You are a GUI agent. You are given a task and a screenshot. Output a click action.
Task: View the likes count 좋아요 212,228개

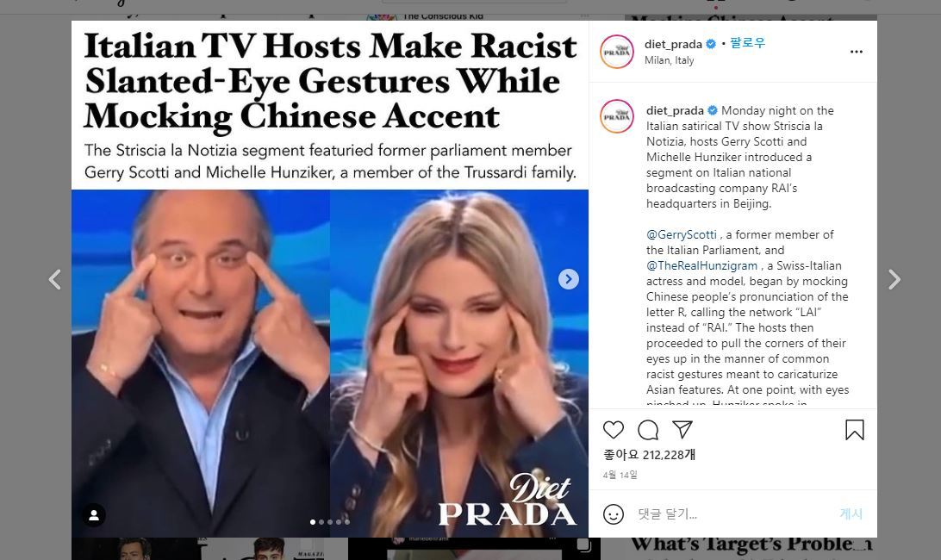click(x=650, y=455)
